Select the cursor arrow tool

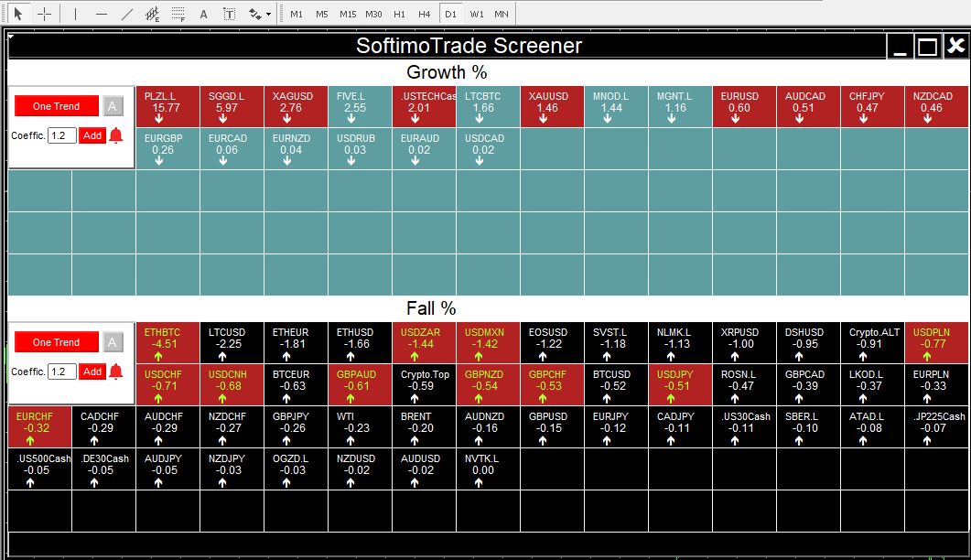pos(17,14)
